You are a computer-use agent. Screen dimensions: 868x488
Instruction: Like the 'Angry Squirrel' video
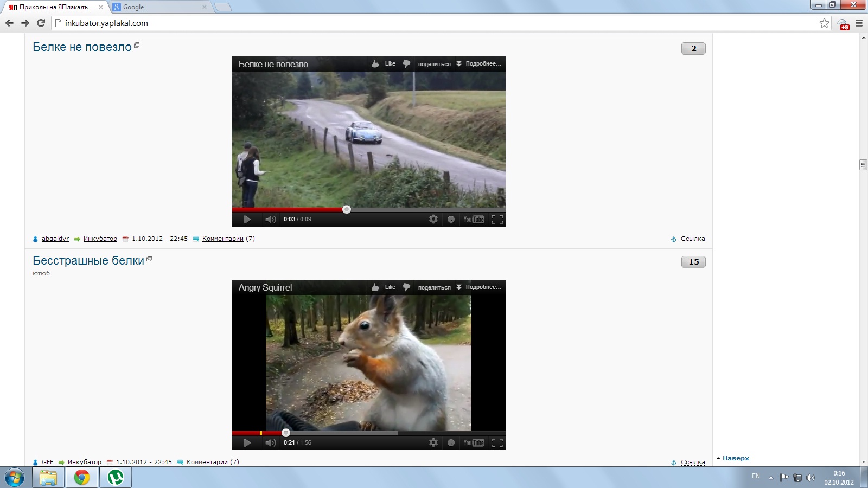coord(384,287)
